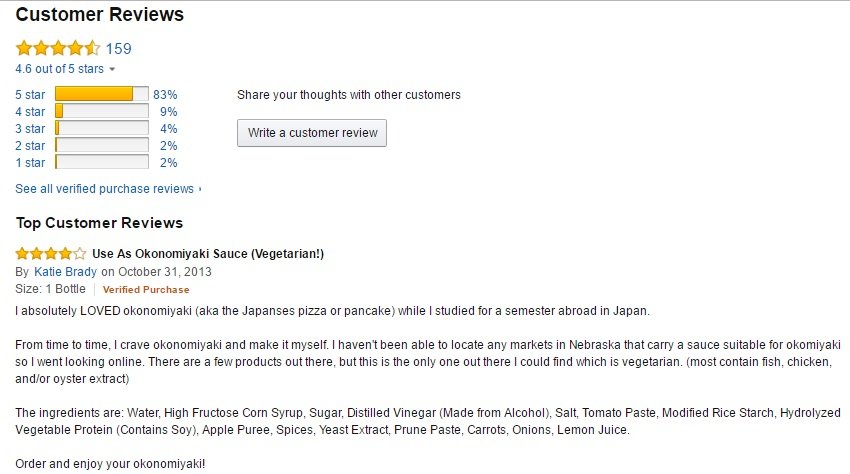
Task: Click the 3 star histogram bar
Action: [x=101, y=129]
